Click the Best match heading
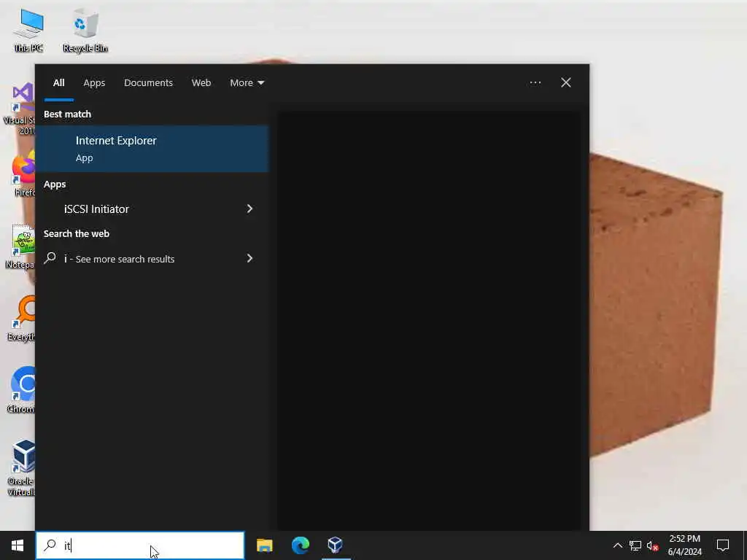 pyautogui.click(x=67, y=114)
